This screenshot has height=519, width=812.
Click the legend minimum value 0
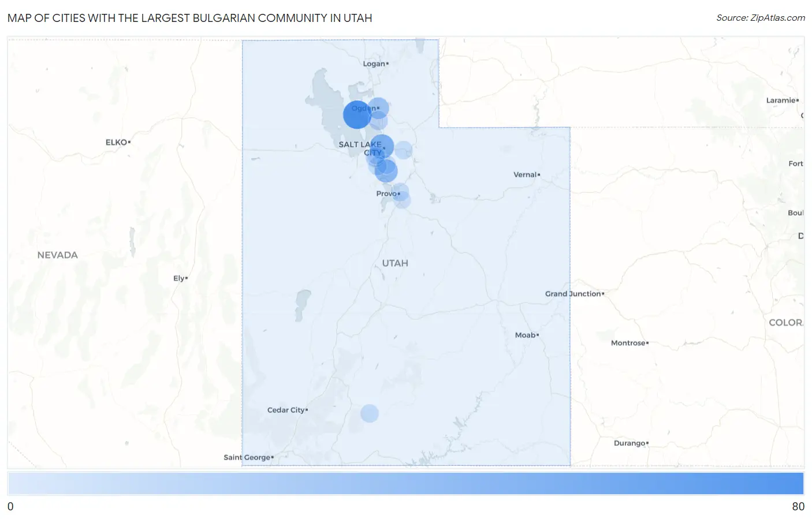[10, 506]
